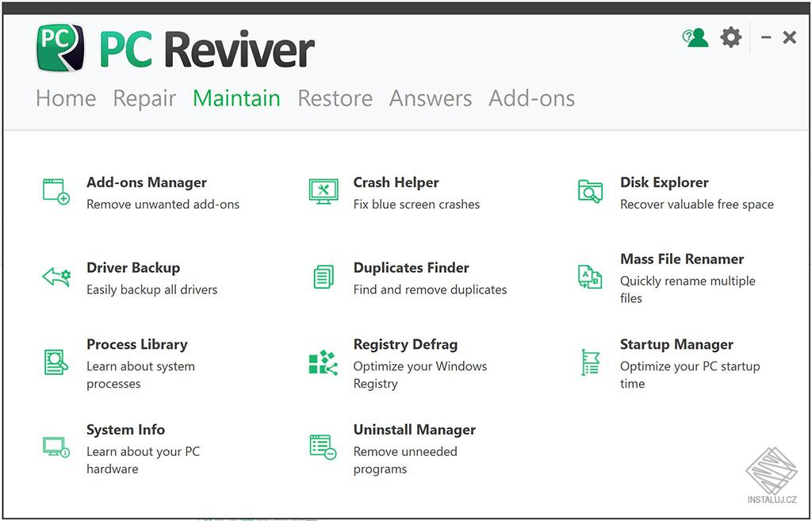Open the Startup Manager title link

click(x=677, y=344)
